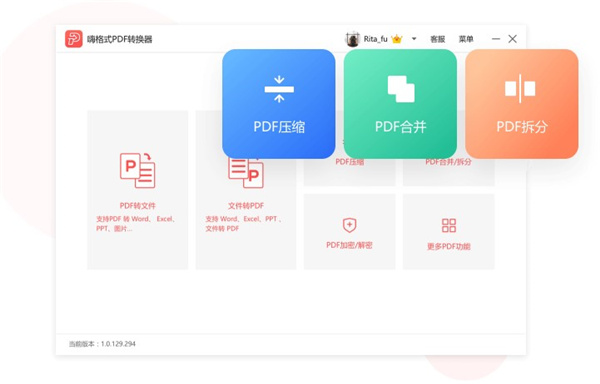Select the PDF合并/拆分 tile label
The height and width of the screenshot is (384, 600).
tap(448, 162)
